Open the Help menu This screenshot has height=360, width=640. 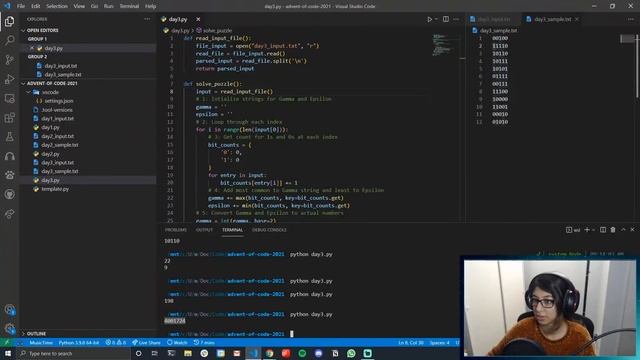pyautogui.click(x=150, y=6)
